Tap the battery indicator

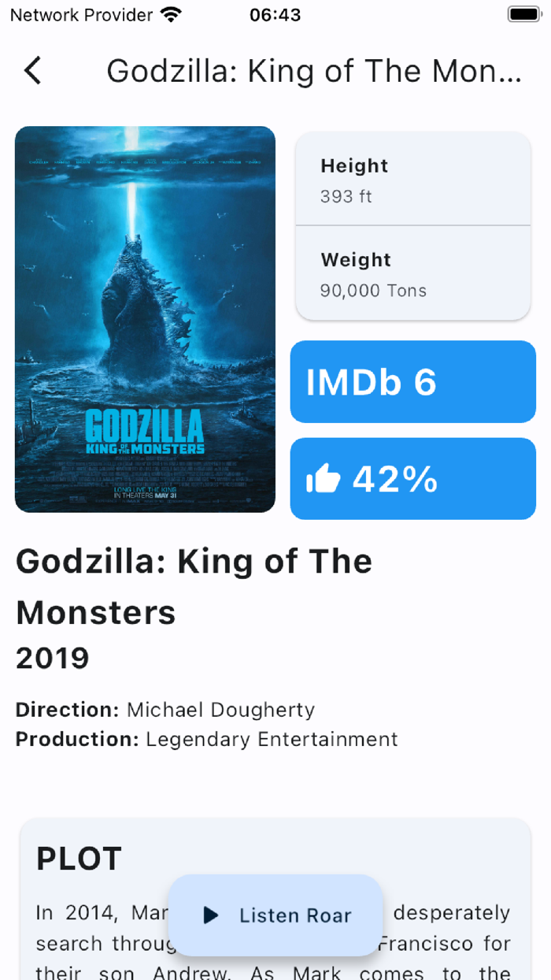[x=522, y=13]
